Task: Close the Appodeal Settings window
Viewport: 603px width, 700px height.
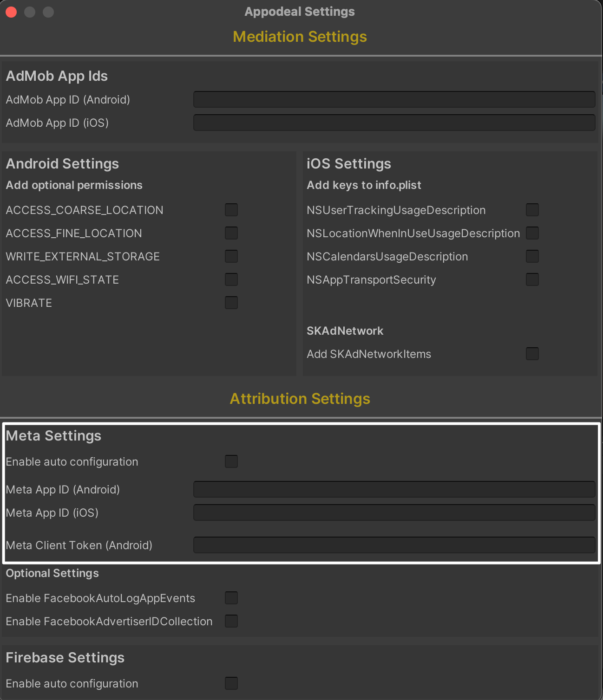Action: point(12,12)
